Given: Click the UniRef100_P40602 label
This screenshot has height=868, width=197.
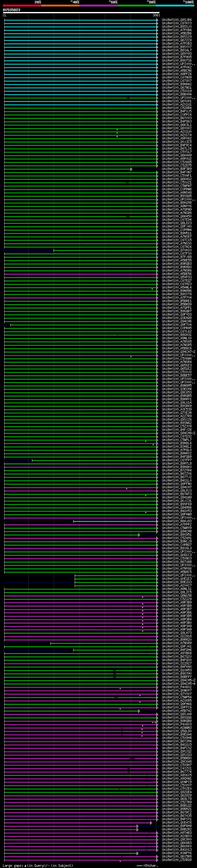Looking at the screenshot, I should (x=176, y=687).
